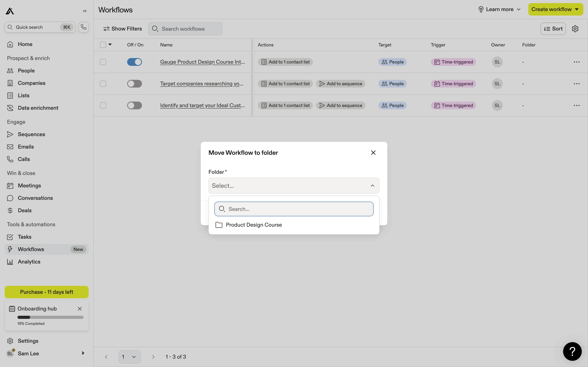
Task: Go to Sequences in the sidebar
Action: [x=31, y=134]
